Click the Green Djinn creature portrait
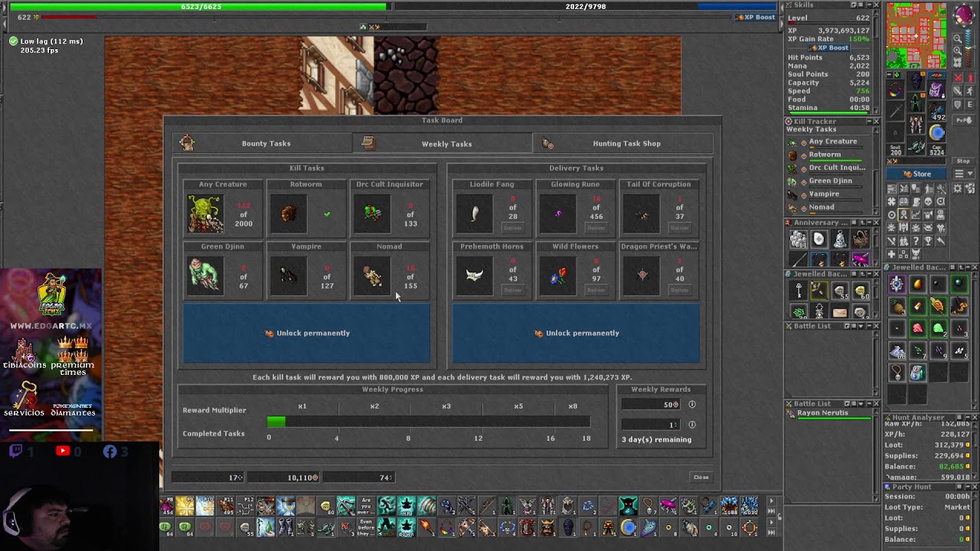 (x=205, y=275)
